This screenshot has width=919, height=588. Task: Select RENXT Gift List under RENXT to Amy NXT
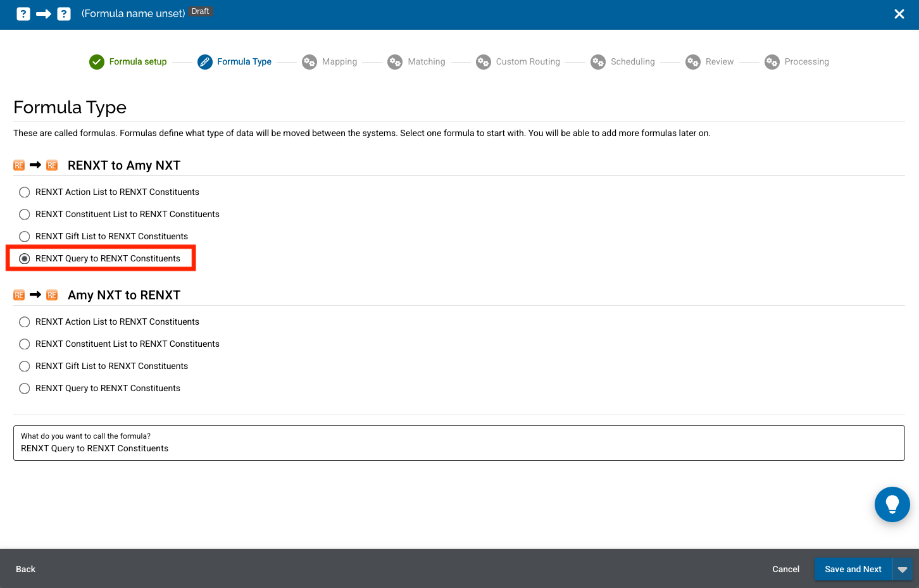[x=25, y=236]
